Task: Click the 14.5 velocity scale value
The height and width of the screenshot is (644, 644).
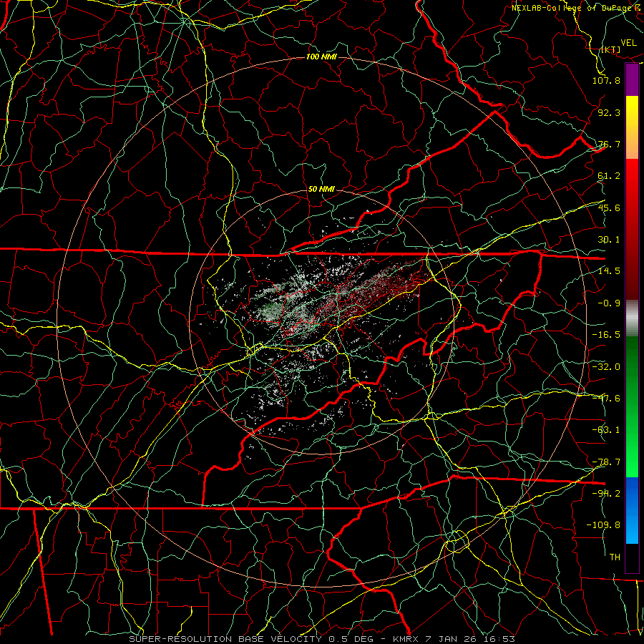Action: click(x=609, y=271)
